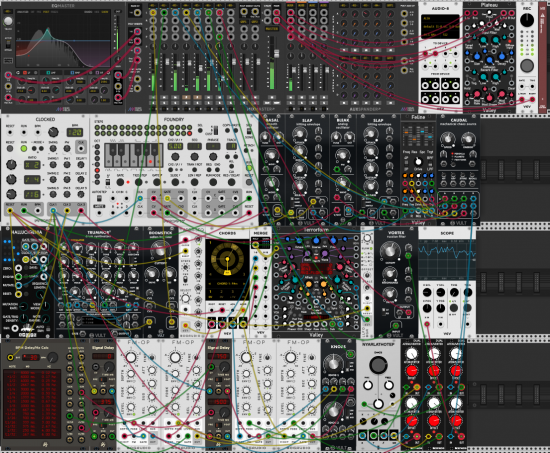550x453 pixels.
Task: Click the Foundry RUN input jack
Action: (x=249, y=199)
